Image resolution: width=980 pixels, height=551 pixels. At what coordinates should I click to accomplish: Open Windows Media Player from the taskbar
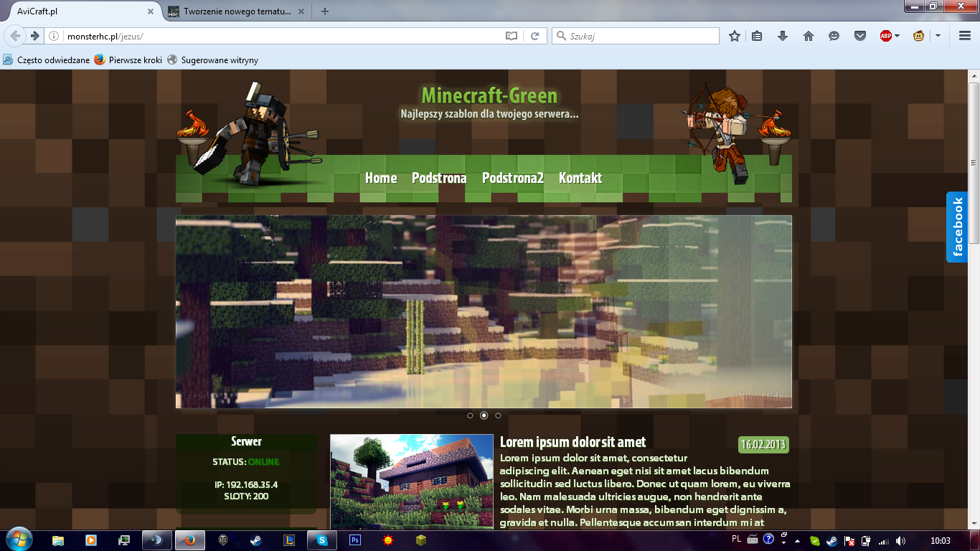click(x=91, y=540)
